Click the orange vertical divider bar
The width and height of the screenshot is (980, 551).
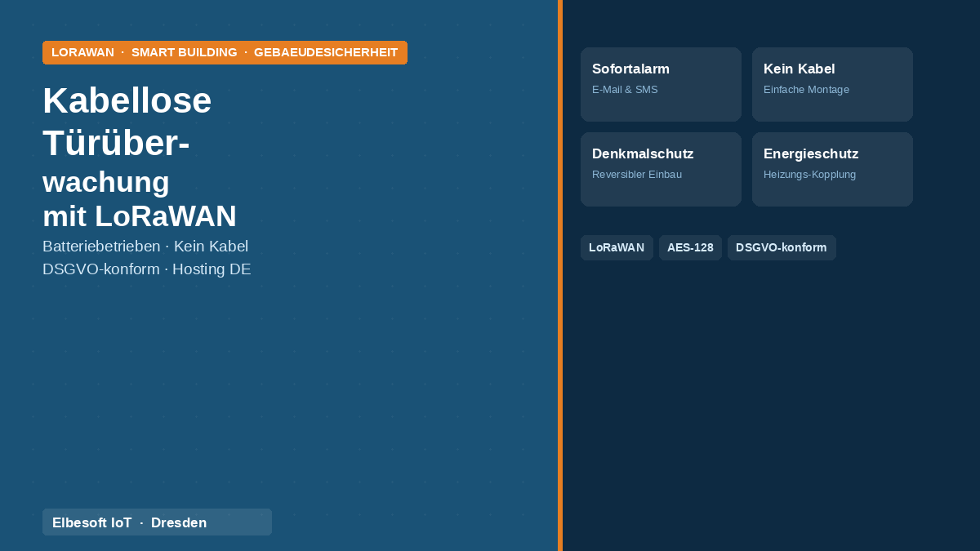560,275
